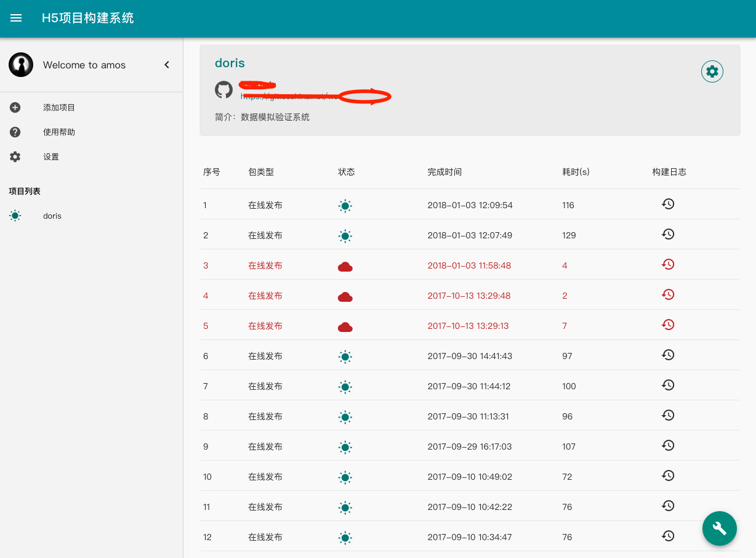This screenshot has height=558, width=756.
Task: Click the sun status icon beside doris in sidebar
Action: coord(15,216)
